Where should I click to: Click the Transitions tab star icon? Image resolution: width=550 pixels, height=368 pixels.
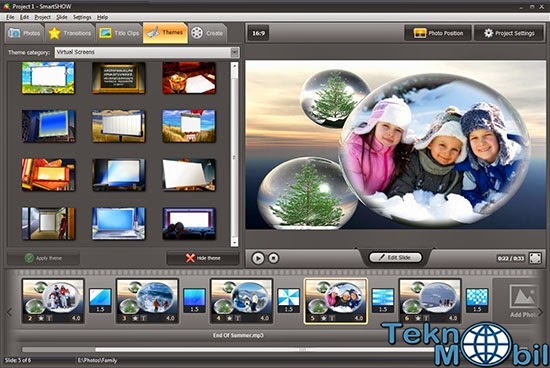[x=54, y=33]
